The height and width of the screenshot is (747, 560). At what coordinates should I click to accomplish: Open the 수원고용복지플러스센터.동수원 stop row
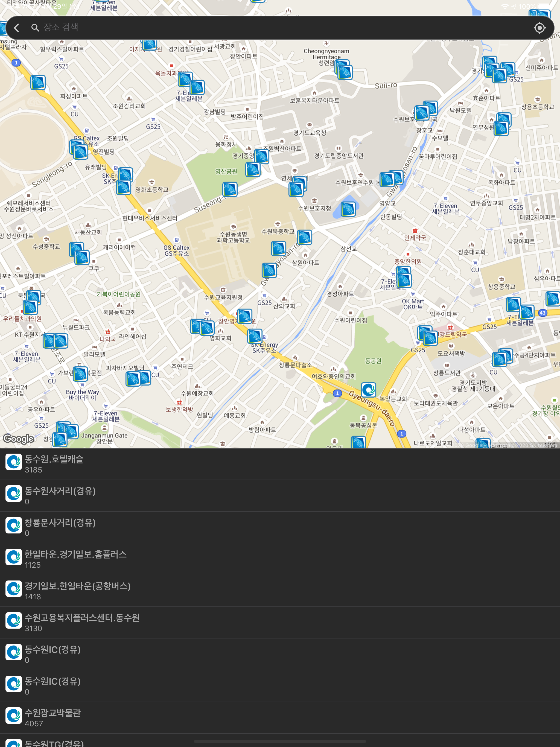[x=280, y=623]
